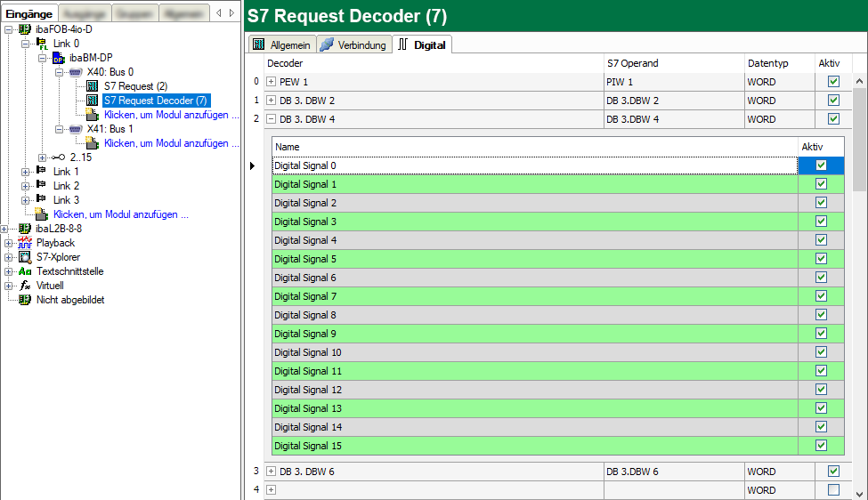Click the Playback node icon

25,243
